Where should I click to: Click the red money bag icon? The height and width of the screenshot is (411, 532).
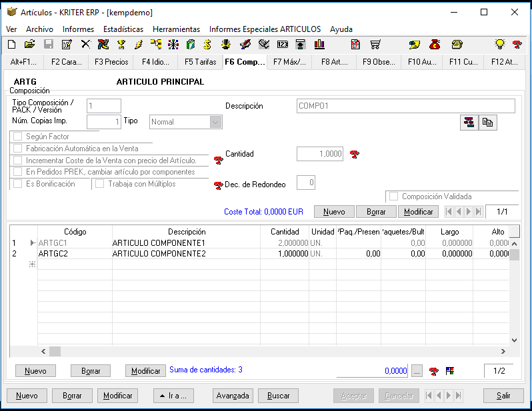click(x=435, y=45)
